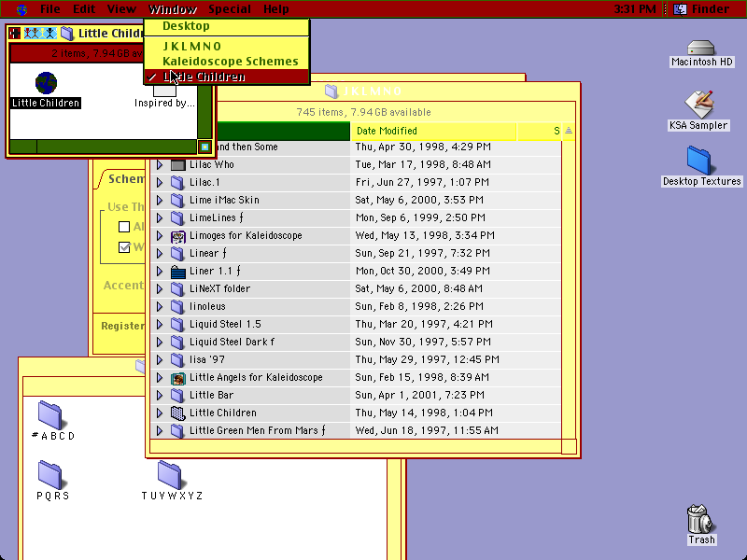The height and width of the screenshot is (560, 747).
Task: Select the T U V W X Y Z folder
Action: point(170,475)
